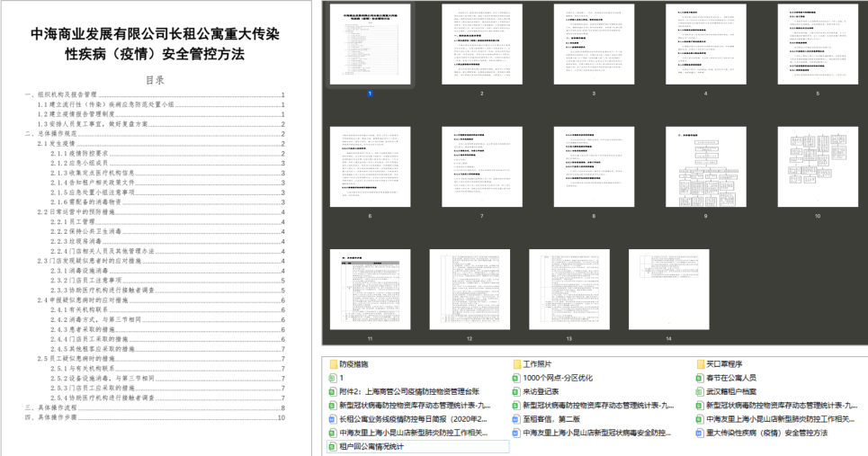This screenshot has height=456, width=868.
Task: Click the icon beside 中海友里上海小昆山店新型冠状病毒安全防控
Action: point(516,434)
